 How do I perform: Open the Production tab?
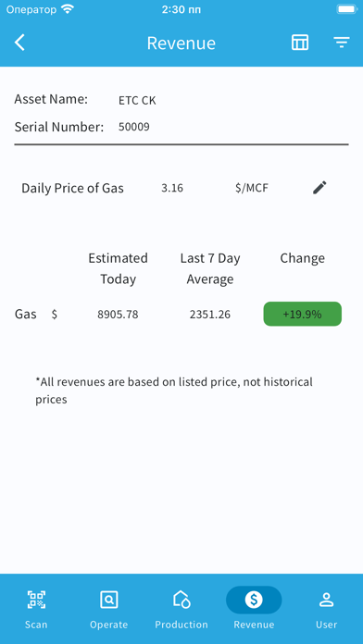(181, 609)
